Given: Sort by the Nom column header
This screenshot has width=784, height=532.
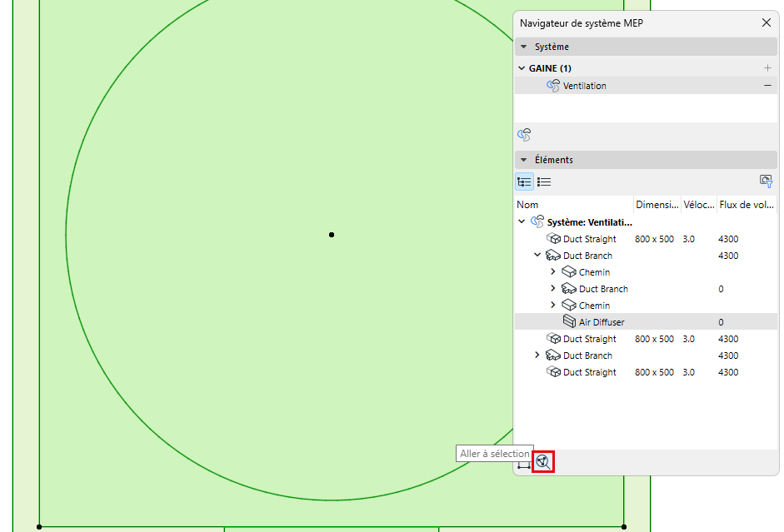Looking at the screenshot, I should pyautogui.click(x=574, y=204).
